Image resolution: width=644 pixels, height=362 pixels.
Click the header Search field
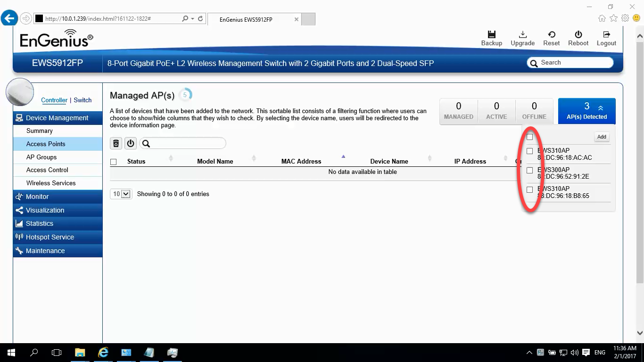pos(570,63)
